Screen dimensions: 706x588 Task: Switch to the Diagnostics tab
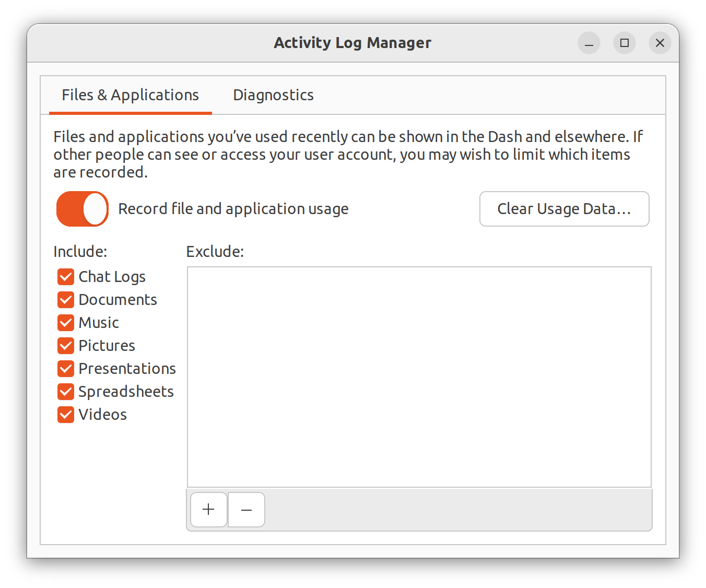point(273,95)
